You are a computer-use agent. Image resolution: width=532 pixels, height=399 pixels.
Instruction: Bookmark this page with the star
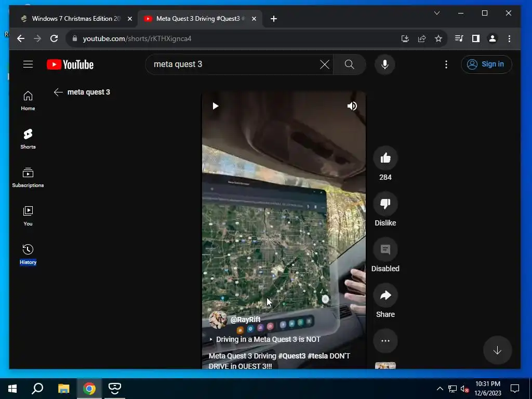[x=438, y=38]
